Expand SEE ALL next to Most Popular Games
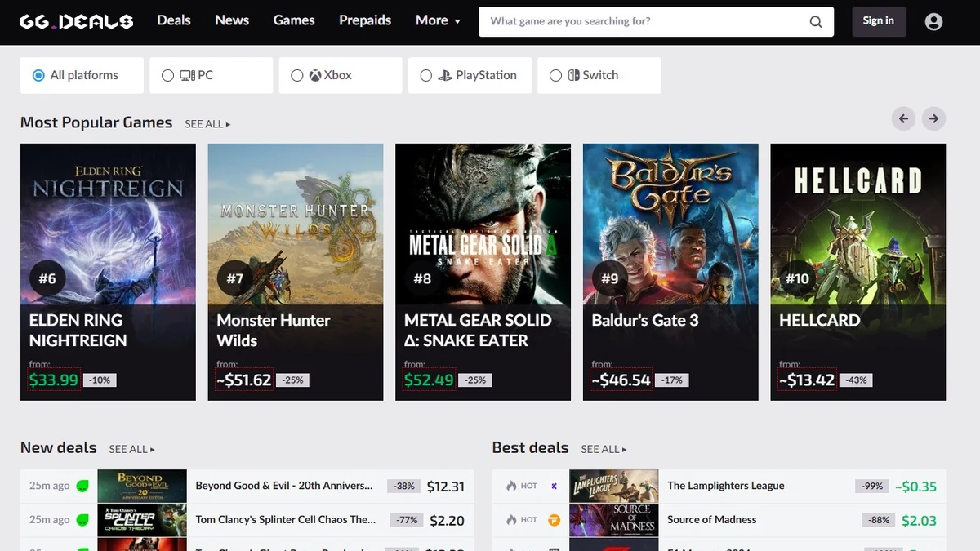The image size is (980, 551). (207, 124)
